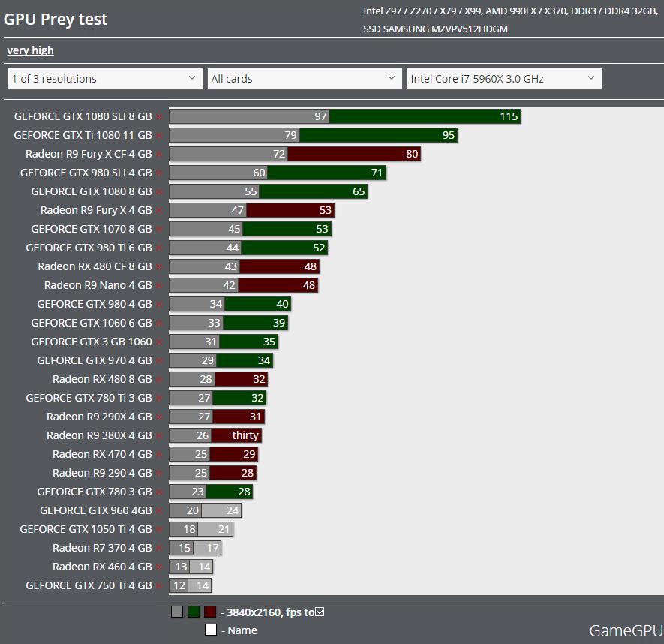Click red X next to Radeon R9 290 4 GB

tap(159, 474)
